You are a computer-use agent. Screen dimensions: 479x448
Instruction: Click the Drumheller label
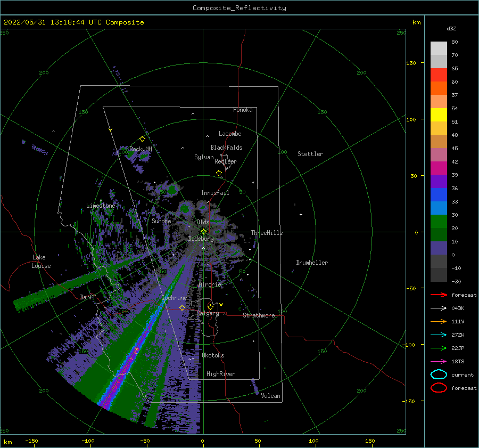(x=312, y=263)
